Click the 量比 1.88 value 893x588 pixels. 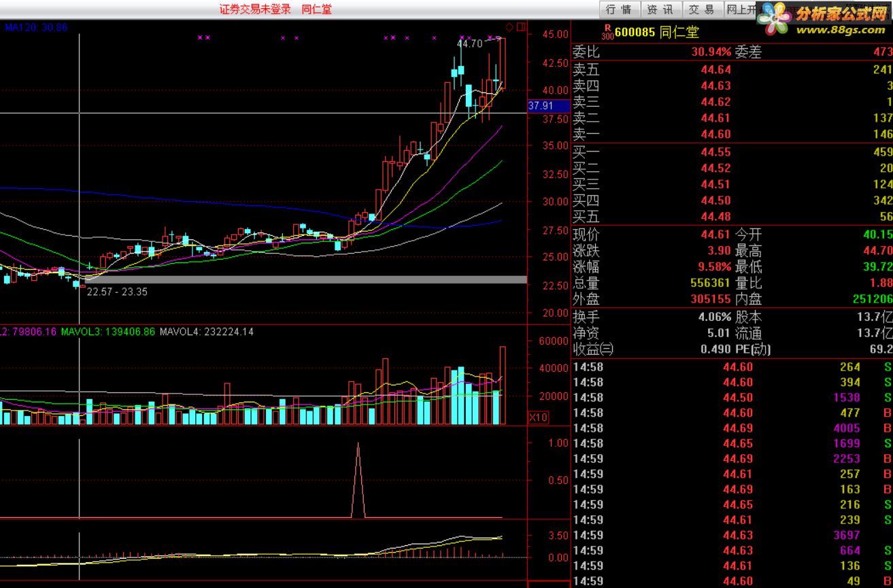pos(881,283)
